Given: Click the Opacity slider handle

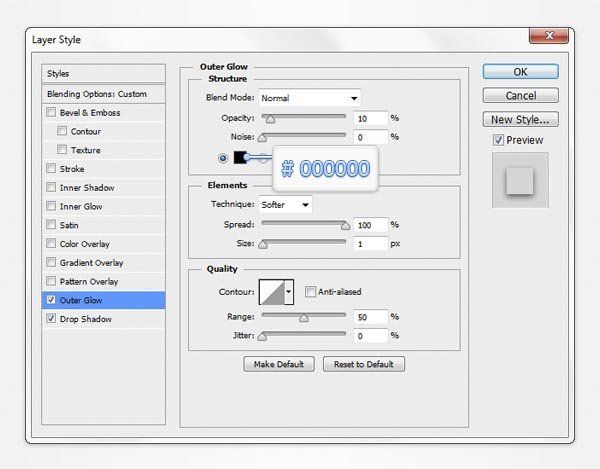Looking at the screenshot, I should click(270, 119).
